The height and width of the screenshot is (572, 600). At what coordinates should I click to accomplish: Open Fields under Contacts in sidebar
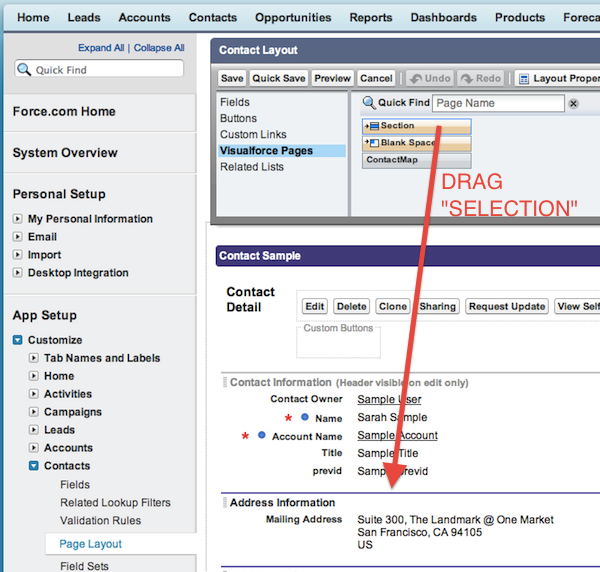coord(75,484)
